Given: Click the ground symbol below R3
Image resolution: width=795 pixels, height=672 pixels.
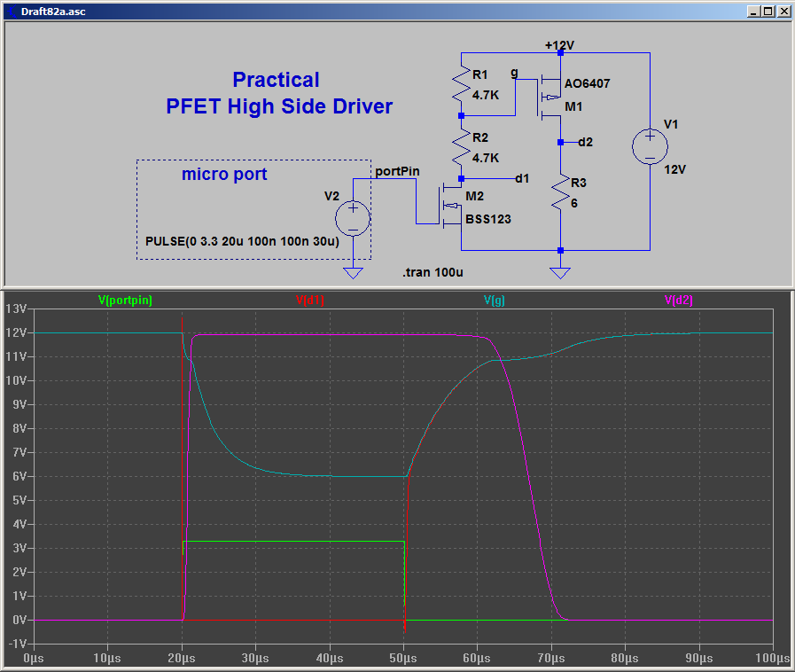Looking at the screenshot, I should [560, 273].
